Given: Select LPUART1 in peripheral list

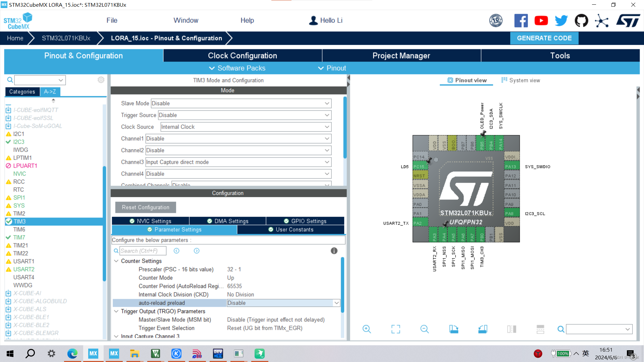Looking at the screenshot, I should (x=25, y=166).
